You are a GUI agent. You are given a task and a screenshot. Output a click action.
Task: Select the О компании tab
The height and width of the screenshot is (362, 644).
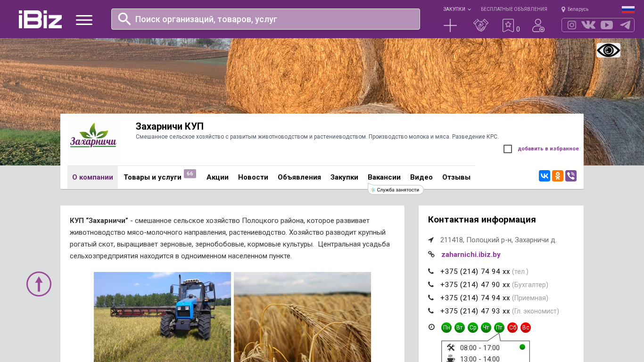tap(92, 177)
